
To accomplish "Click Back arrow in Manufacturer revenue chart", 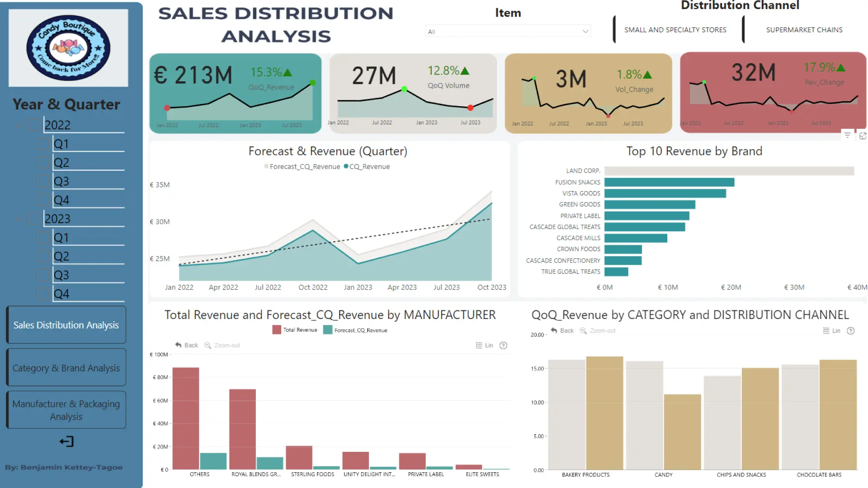I will coord(178,345).
